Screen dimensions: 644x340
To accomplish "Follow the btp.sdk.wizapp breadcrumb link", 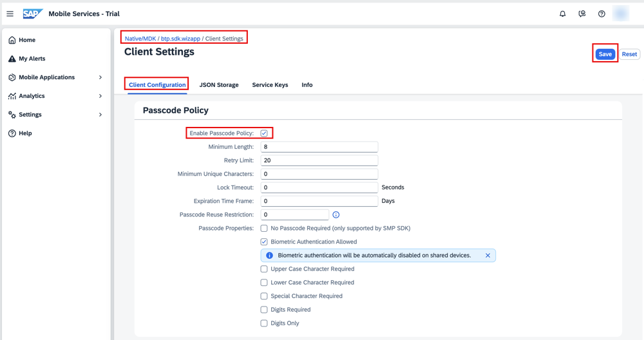I will (x=180, y=39).
